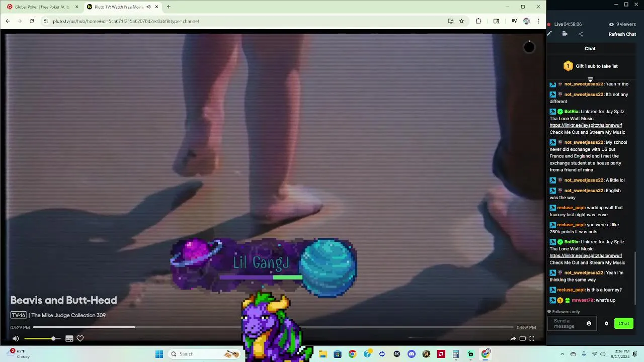This screenshot has width=644, height=362.
Task: Open the emote picker in chat
Action: coord(589,324)
